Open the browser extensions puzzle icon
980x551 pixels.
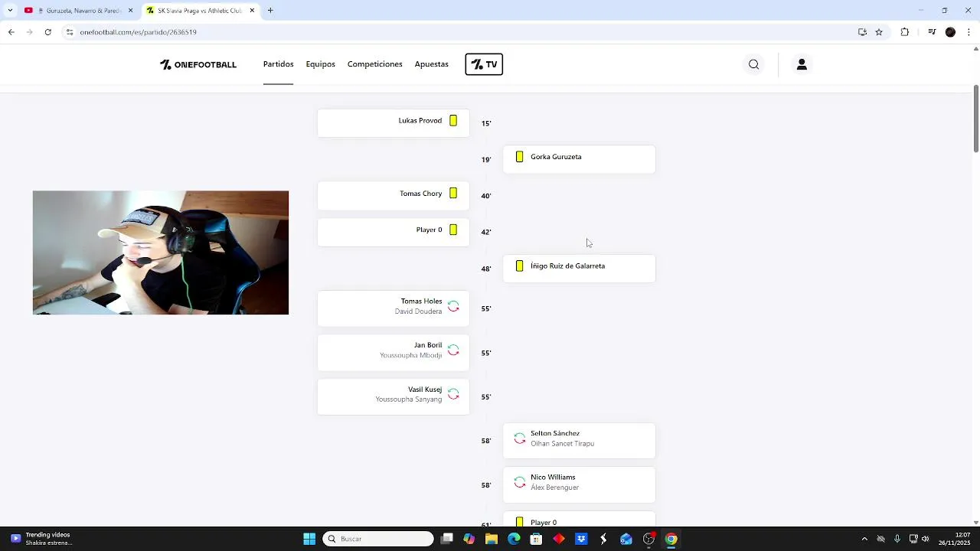click(905, 32)
